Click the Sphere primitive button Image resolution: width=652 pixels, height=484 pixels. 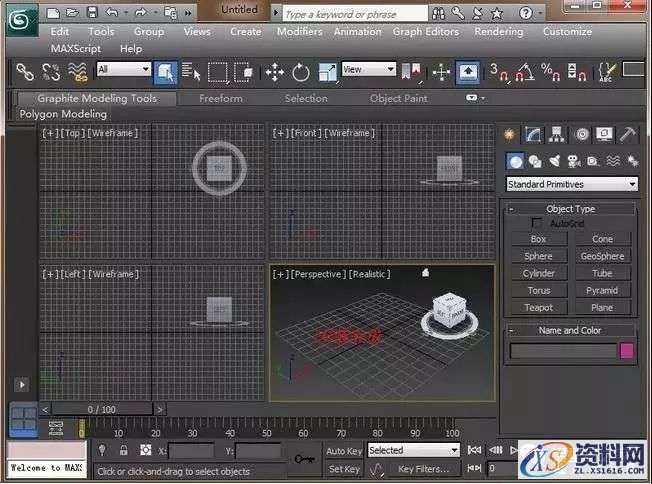pyautogui.click(x=539, y=256)
